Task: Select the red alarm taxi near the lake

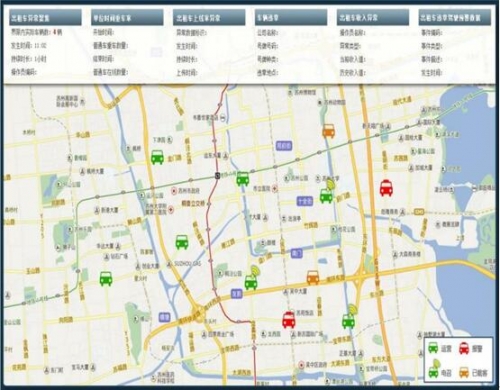Action: coord(386,188)
